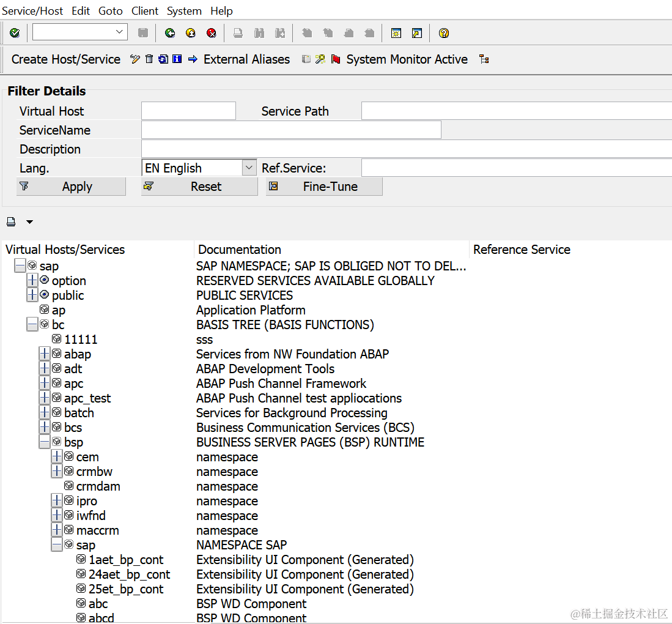Click External Aliases
Image resolution: width=672 pixels, height=624 pixels.
[247, 59]
